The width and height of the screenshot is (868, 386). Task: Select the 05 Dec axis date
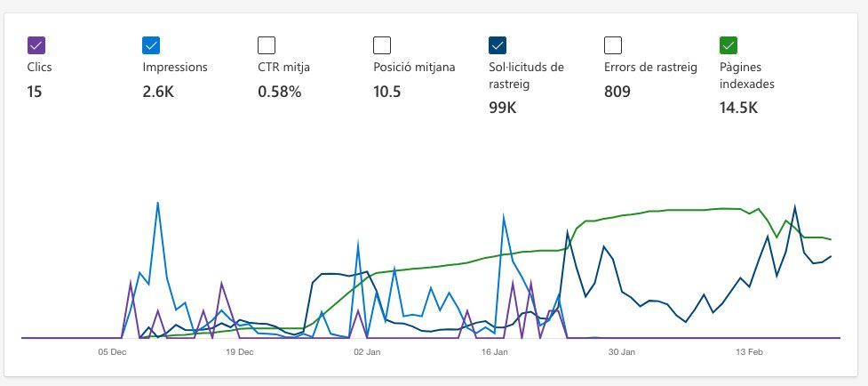click(112, 352)
